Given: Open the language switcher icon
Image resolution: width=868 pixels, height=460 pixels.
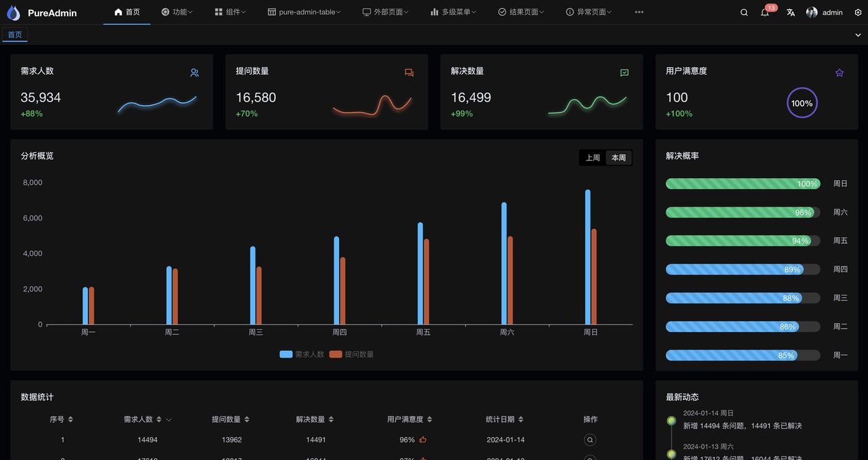Looking at the screenshot, I should (789, 12).
